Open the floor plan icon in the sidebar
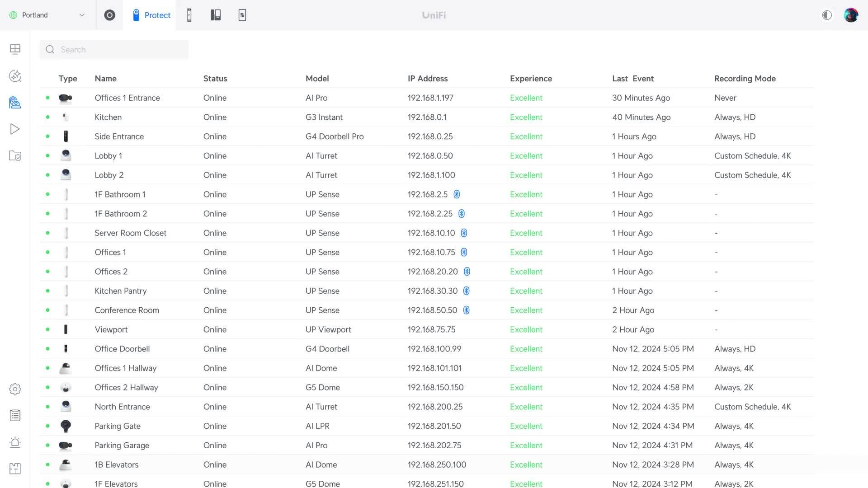 tap(15, 469)
